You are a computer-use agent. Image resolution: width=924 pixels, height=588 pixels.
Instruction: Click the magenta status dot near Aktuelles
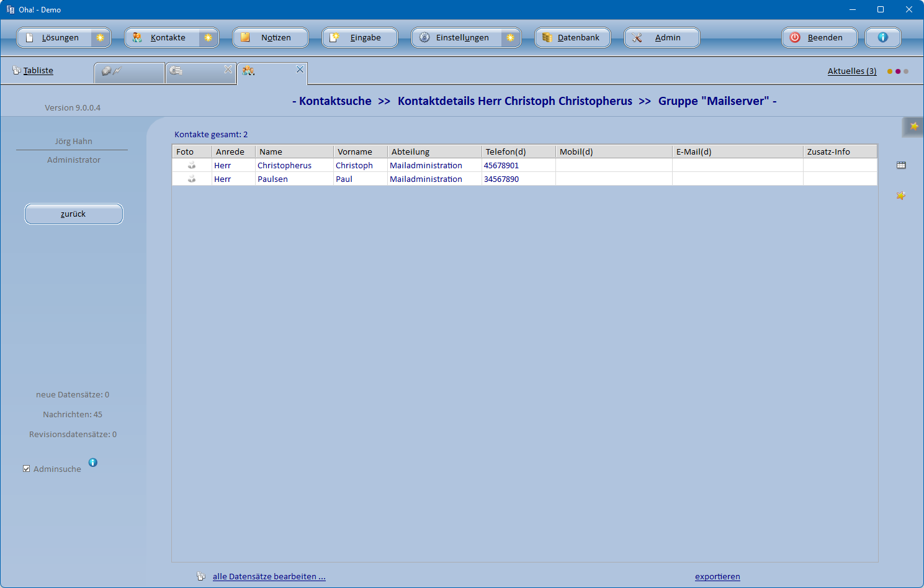pos(898,71)
